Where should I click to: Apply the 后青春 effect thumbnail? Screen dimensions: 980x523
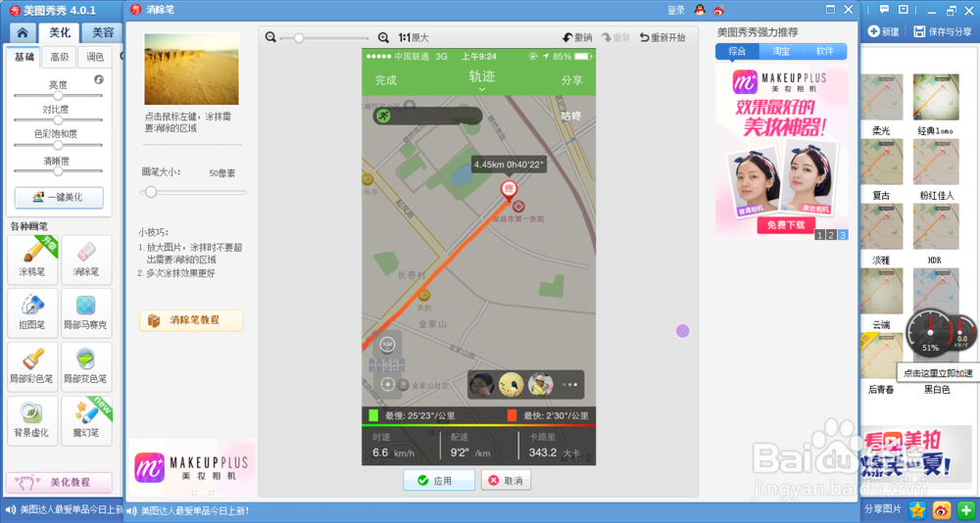pyautogui.click(x=881, y=356)
